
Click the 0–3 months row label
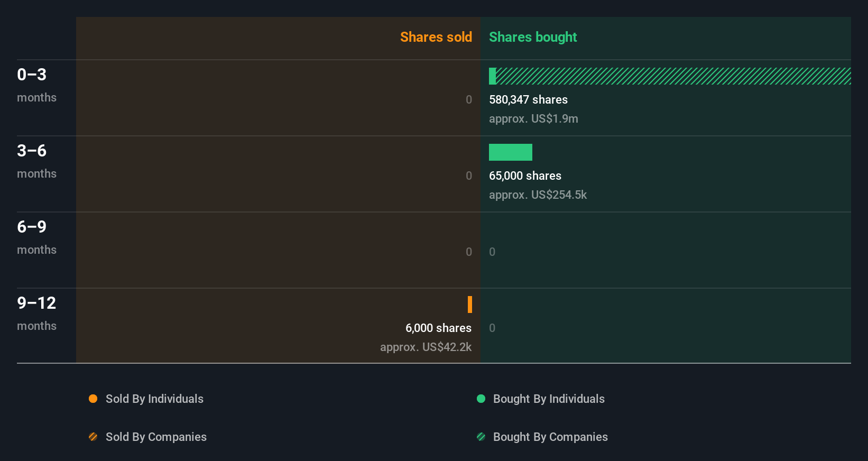pos(36,85)
